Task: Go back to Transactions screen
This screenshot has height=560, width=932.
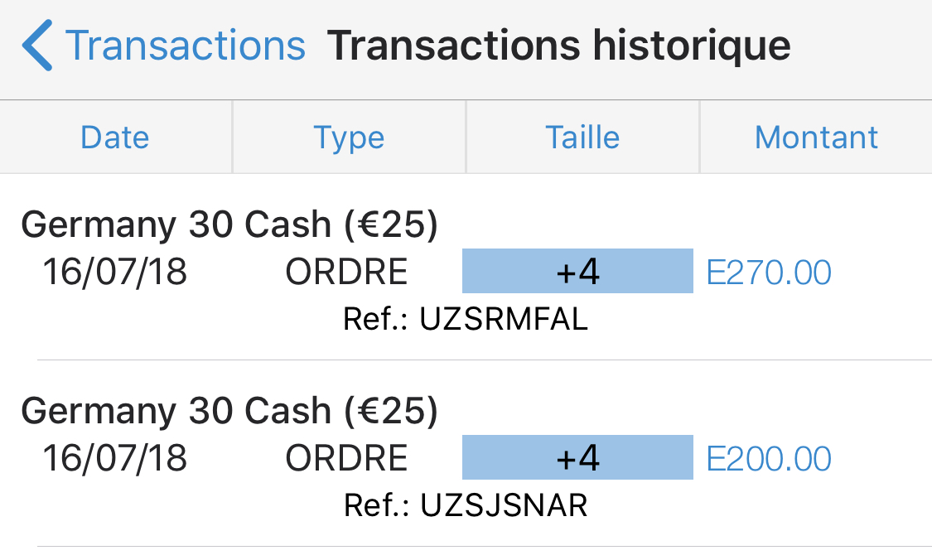Action: click(x=166, y=46)
